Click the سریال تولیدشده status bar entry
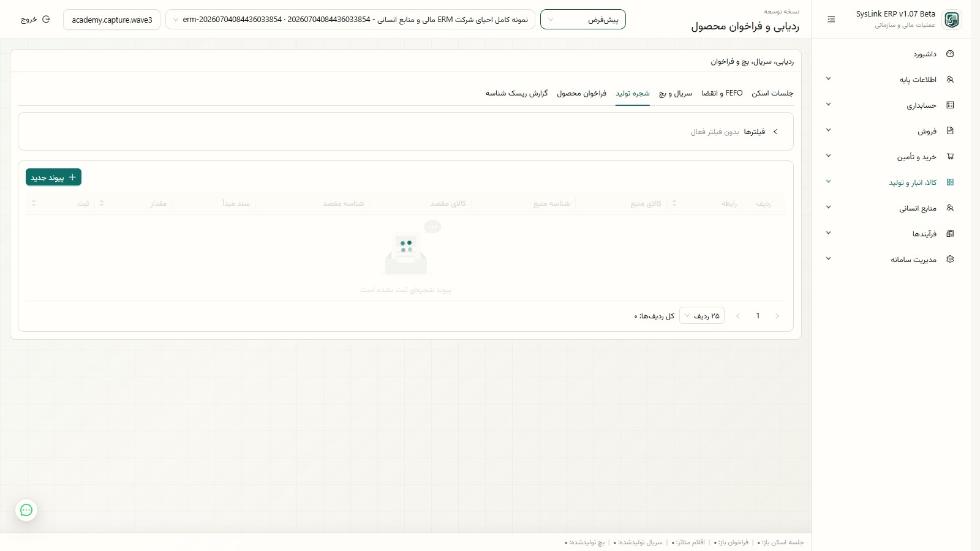Viewport: 980px width, 551px height. (x=638, y=542)
